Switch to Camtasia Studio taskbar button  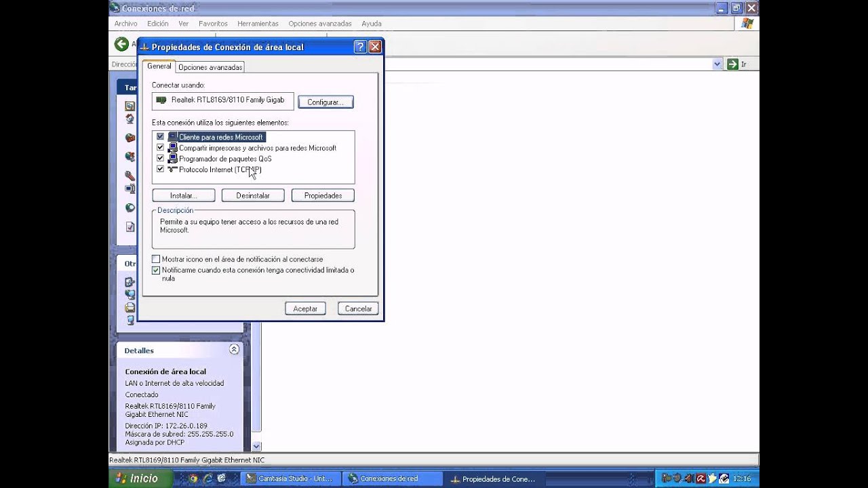pos(292,479)
